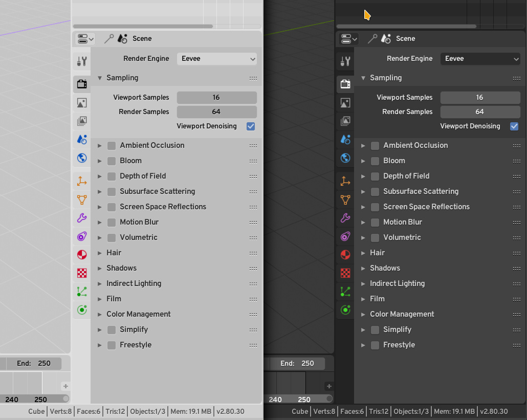Image resolution: width=527 pixels, height=420 pixels.
Task: Open Material red sphere tab in dark panel
Action: click(345, 255)
